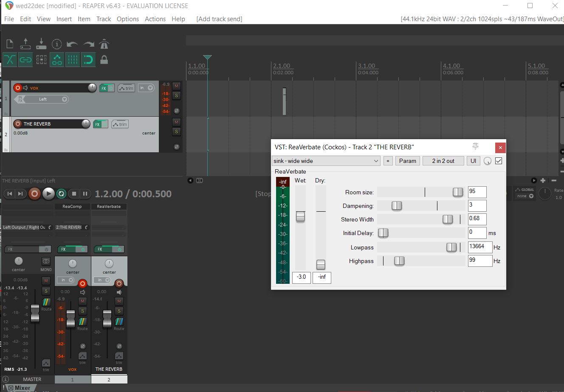The width and height of the screenshot is (564, 392).
Task: Open VOX input source Left dropdown
Action: coord(46,99)
